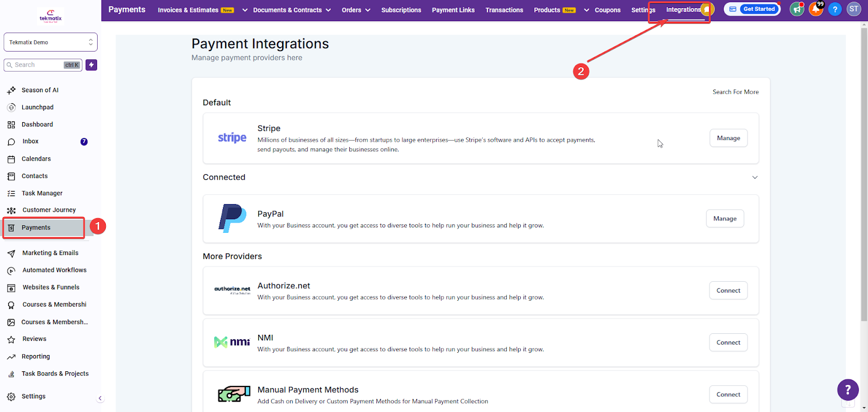This screenshot has width=868, height=412.
Task: Click the Manual Payment Methods cash icon
Action: (x=234, y=394)
